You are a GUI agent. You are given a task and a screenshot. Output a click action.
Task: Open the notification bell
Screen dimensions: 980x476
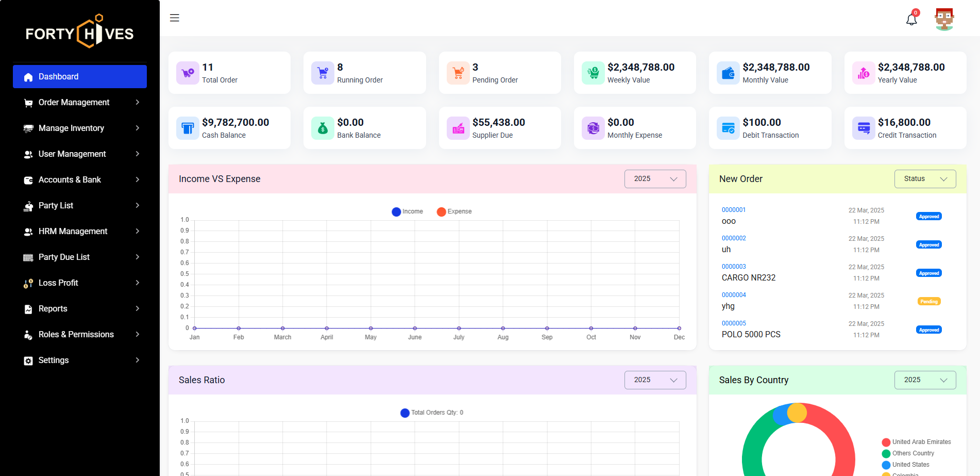point(911,20)
